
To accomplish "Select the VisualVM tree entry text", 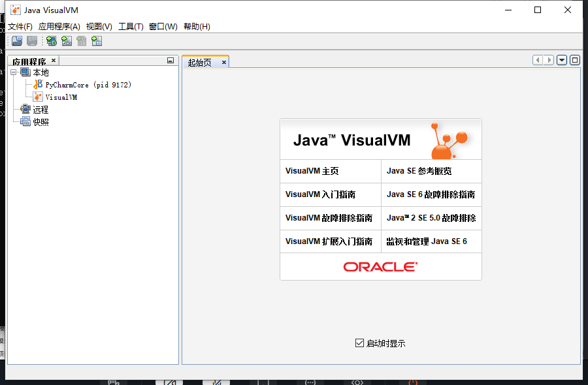I will click(x=61, y=97).
